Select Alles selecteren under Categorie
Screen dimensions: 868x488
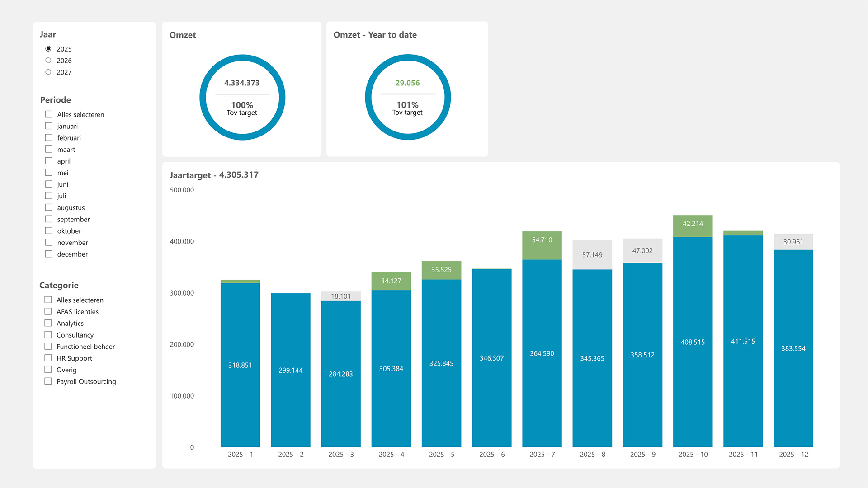(x=48, y=300)
